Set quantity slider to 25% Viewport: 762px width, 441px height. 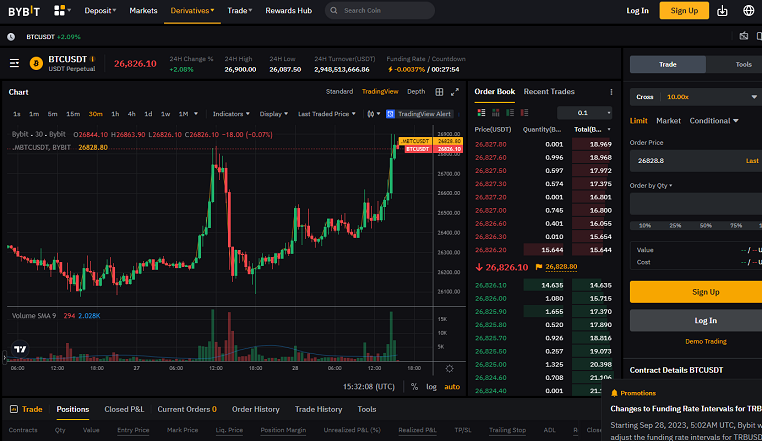point(675,226)
